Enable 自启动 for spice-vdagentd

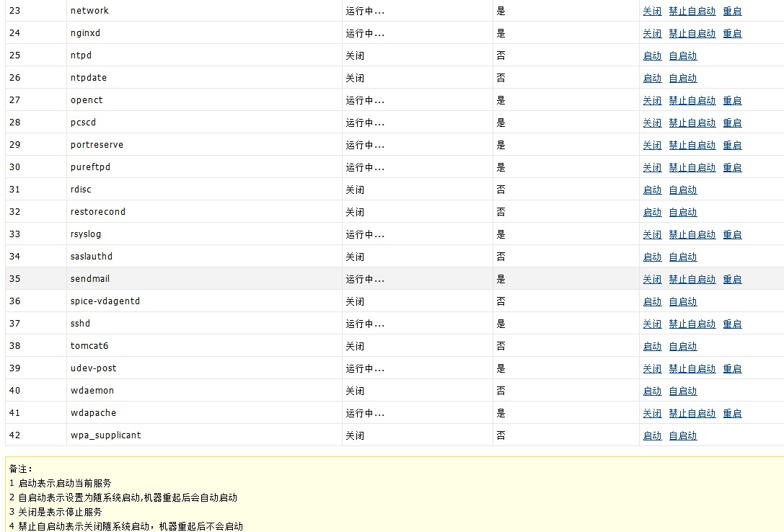pos(682,301)
